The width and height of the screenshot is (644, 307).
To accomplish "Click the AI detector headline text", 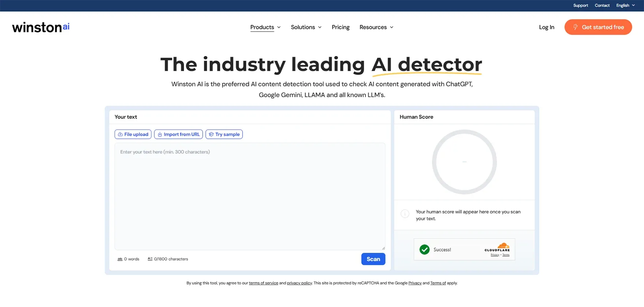I will (x=427, y=65).
